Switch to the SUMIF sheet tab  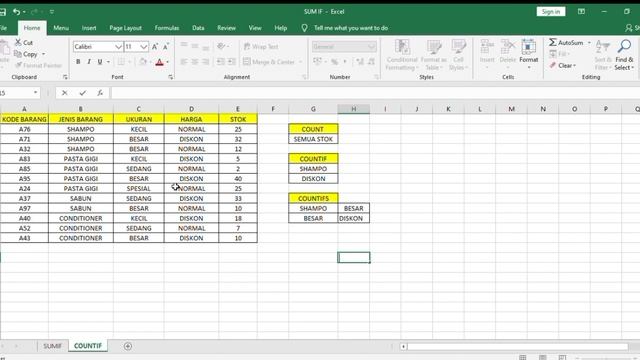53,346
